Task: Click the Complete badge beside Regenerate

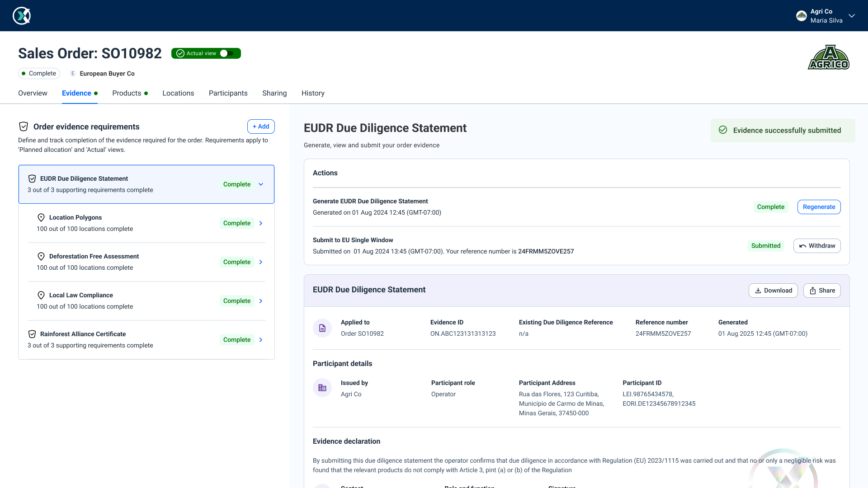Action: click(771, 207)
